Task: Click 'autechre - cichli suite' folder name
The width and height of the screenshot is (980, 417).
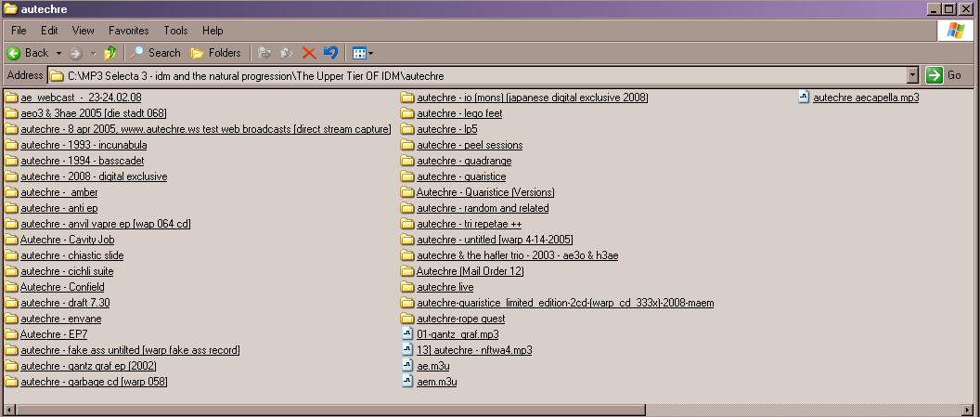Action: coord(67,271)
